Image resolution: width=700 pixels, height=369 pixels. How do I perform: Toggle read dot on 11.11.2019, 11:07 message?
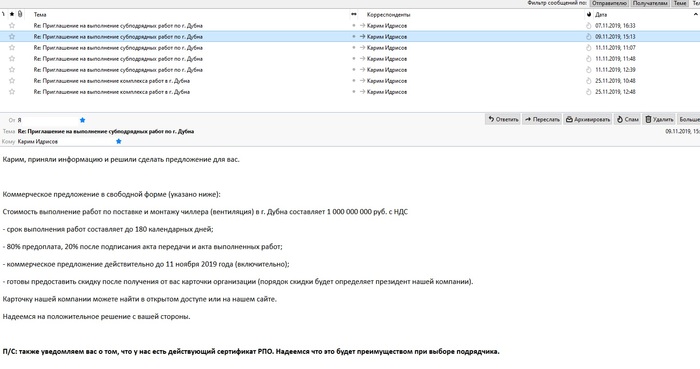354,47
